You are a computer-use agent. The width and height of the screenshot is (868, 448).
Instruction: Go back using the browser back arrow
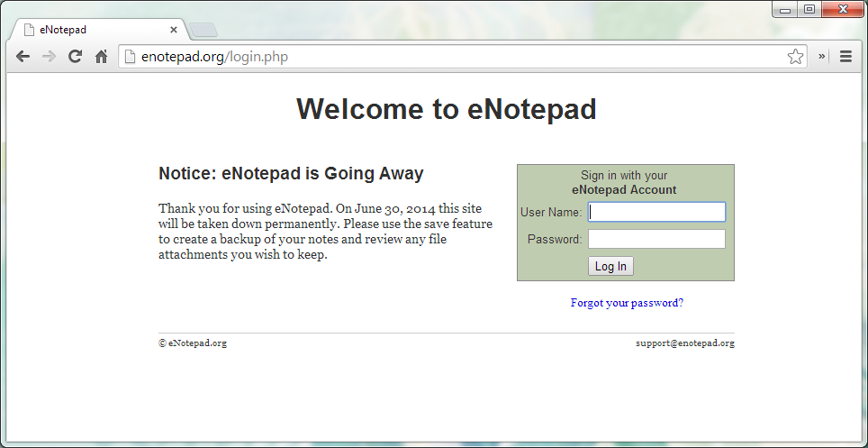tap(23, 57)
